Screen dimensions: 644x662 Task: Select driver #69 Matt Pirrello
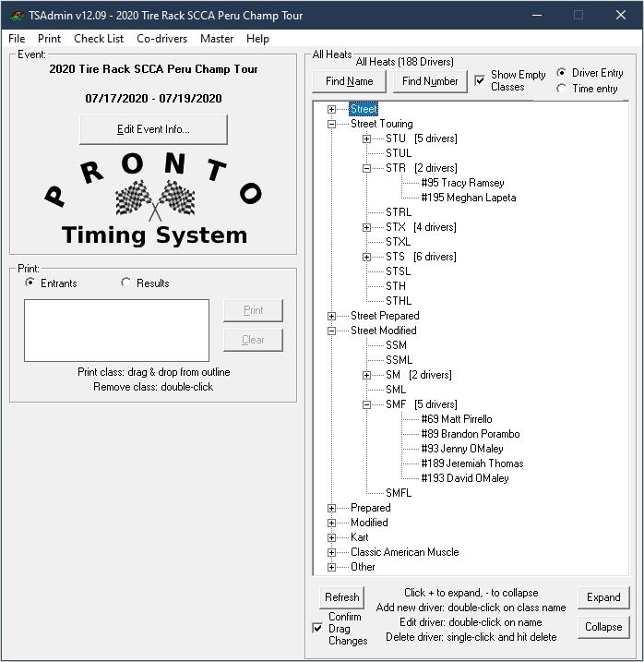click(457, 419)
